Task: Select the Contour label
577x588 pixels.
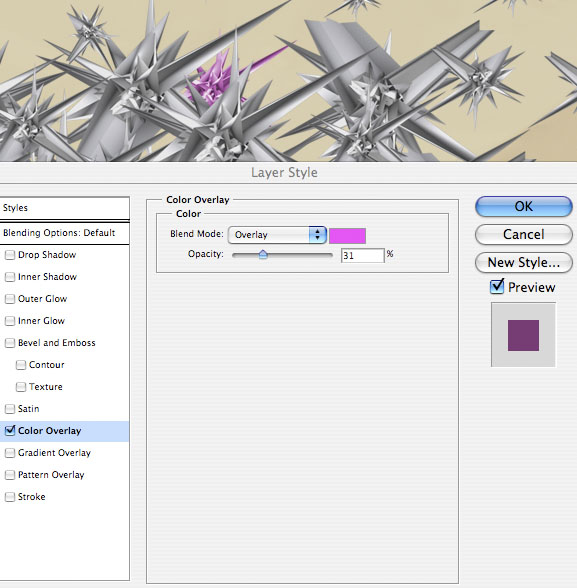Action: tap(46, 365)
